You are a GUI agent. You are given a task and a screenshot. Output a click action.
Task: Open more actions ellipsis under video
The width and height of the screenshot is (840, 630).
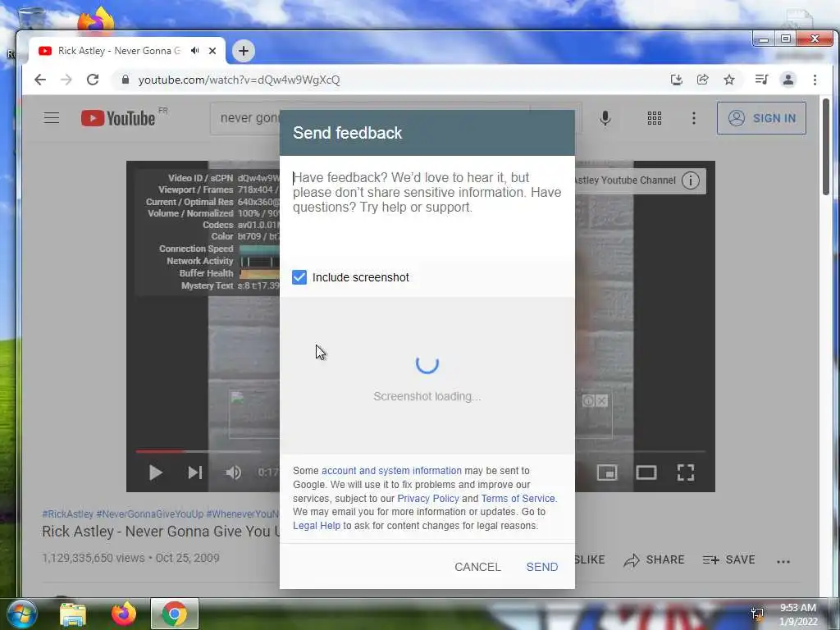click(x=783, y=561)
